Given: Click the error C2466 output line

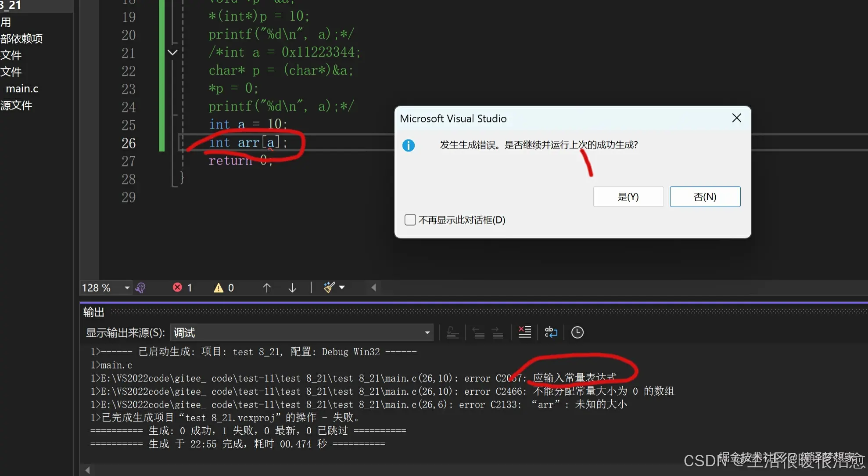Looking at the screenshot, I should (382, 391).
